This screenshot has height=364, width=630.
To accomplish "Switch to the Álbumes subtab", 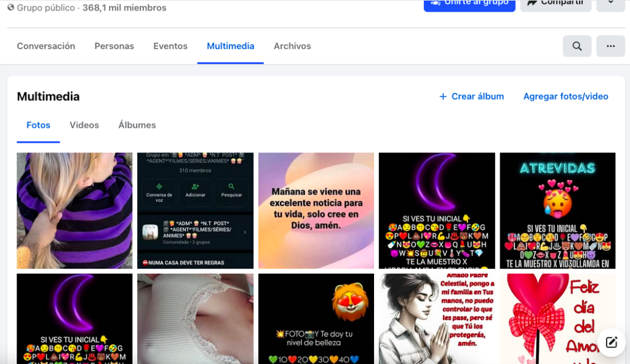I will pos(137,125).
